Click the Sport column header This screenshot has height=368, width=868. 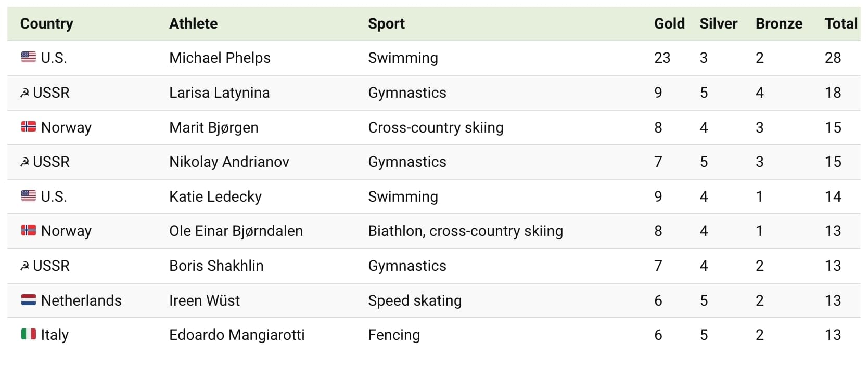tap(386, 23)
